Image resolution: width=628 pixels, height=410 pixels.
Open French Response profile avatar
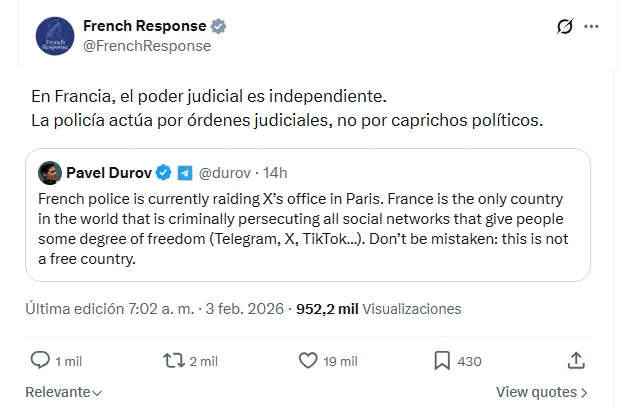(x=54, y=35)
